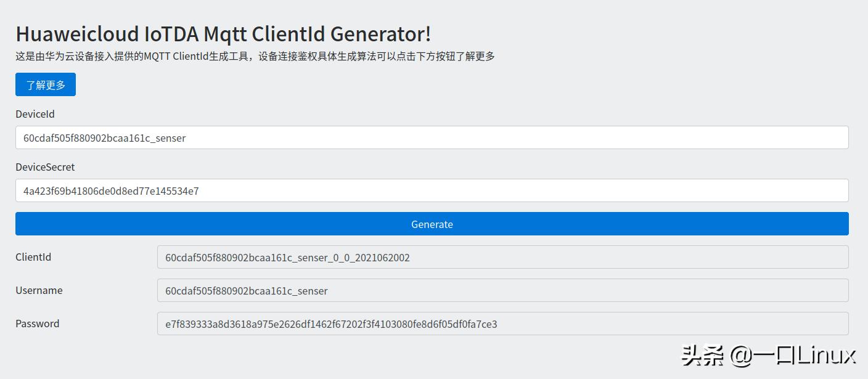
Task: Click the ClientId label
Action: [x=33, y=257]
